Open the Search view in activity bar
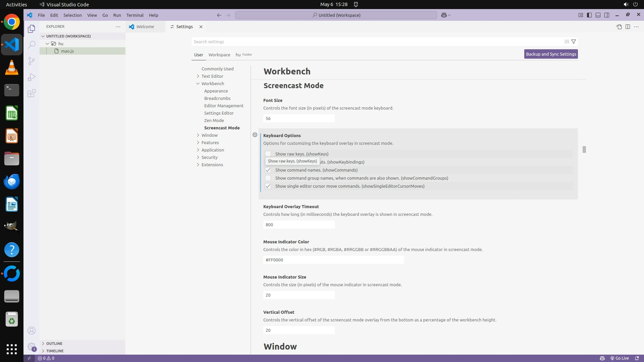Image resolution: width=644 pixels, height=362 pixels. [x=32, y=45]
